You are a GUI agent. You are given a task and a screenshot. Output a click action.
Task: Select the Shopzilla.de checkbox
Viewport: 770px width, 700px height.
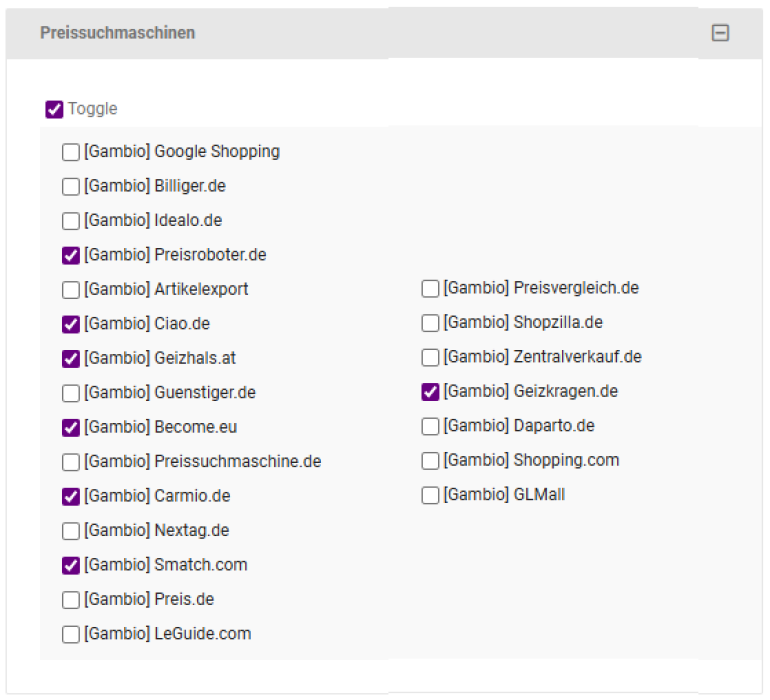click(x=430, y=323)
